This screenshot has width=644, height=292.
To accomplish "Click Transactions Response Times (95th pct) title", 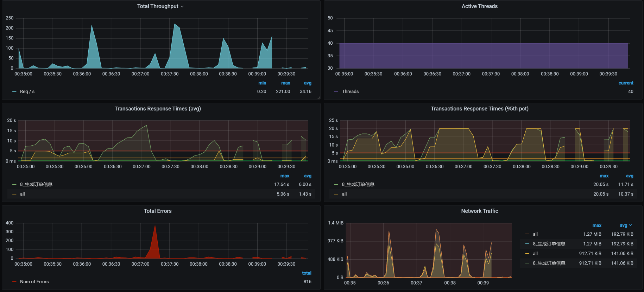I will [x=479, y=109].
